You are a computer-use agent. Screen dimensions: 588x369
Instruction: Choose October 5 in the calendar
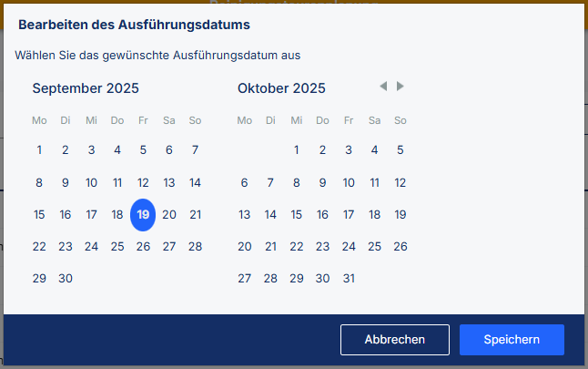(x=400, y=150)
